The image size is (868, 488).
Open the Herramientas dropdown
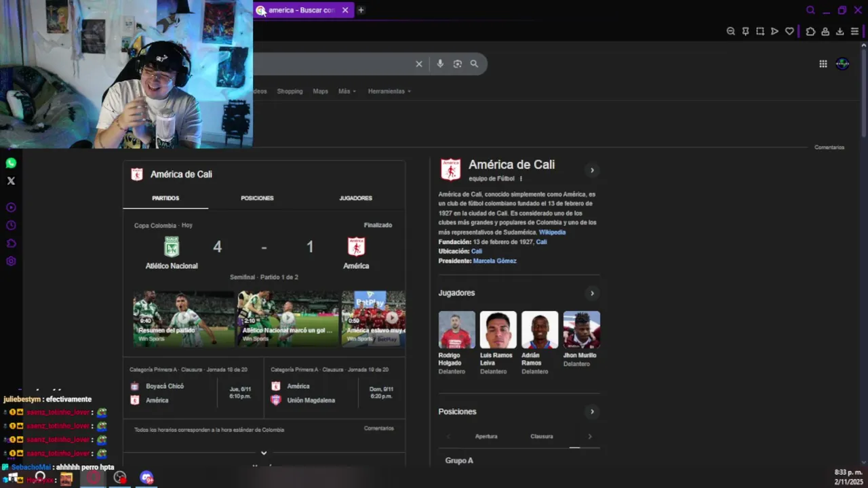[389, 91]
